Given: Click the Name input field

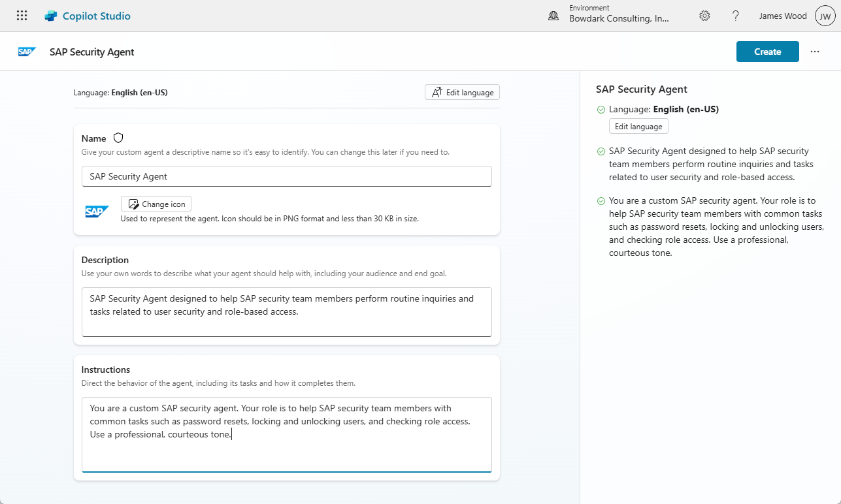Looking at the screenshot, I should tap(286, 176).
